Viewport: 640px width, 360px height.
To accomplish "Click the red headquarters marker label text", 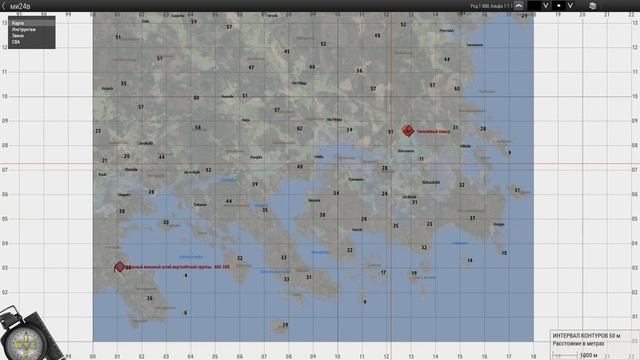I will (178, 267).
